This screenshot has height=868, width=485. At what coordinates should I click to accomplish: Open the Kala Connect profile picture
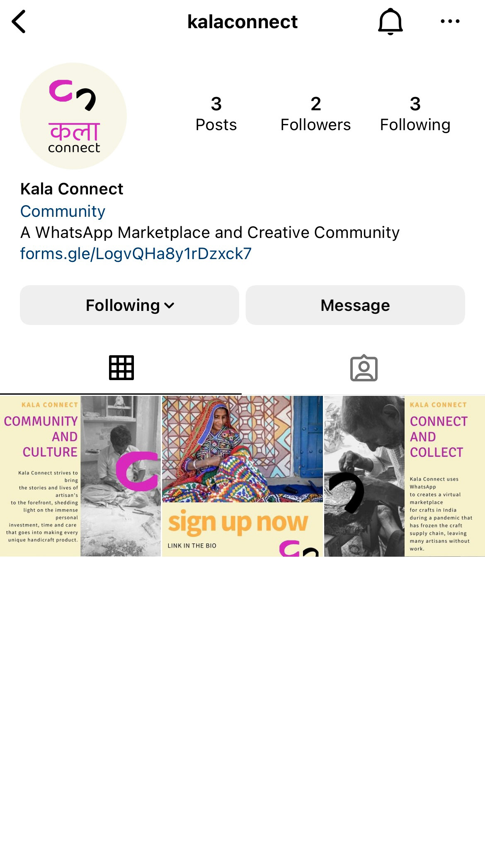73,116
